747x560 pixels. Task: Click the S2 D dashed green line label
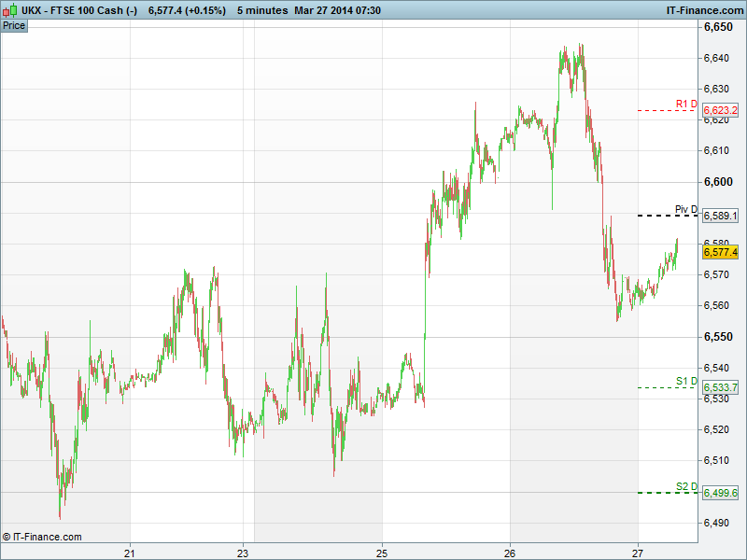[x=686, y=486]
